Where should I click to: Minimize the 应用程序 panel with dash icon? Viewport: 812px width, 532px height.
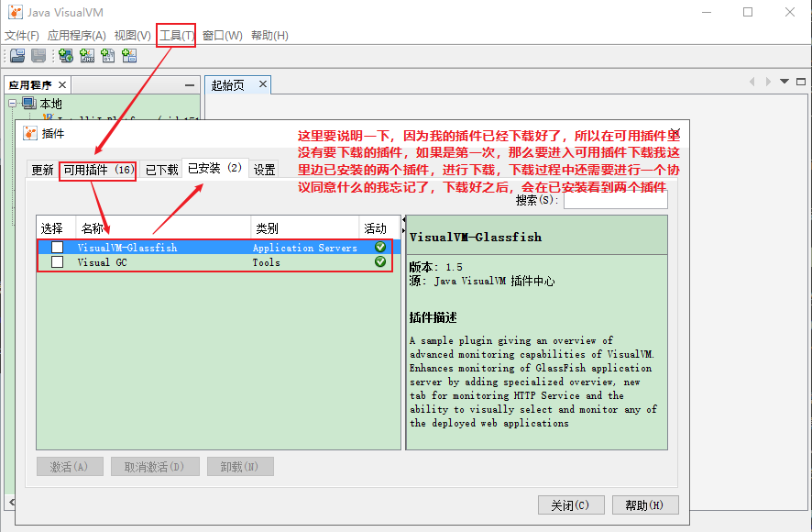[190, 85]
